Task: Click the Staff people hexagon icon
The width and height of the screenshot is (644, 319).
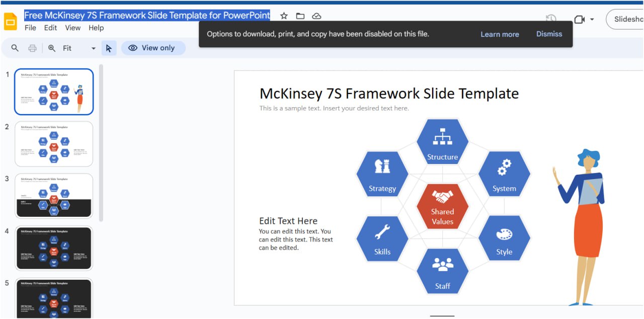Action: (x=442, y=271)
